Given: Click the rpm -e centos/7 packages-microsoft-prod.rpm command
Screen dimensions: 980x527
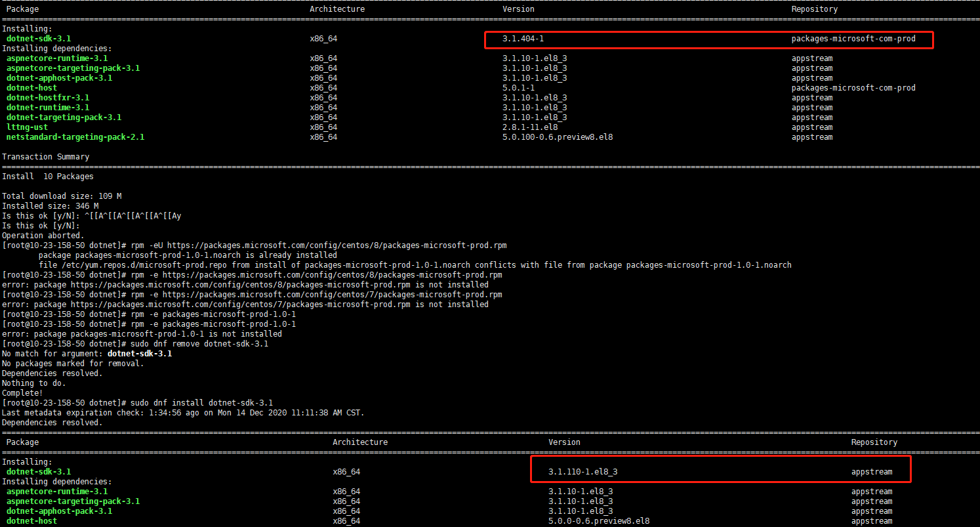Looking at the screenshot, I should [252, 295].
